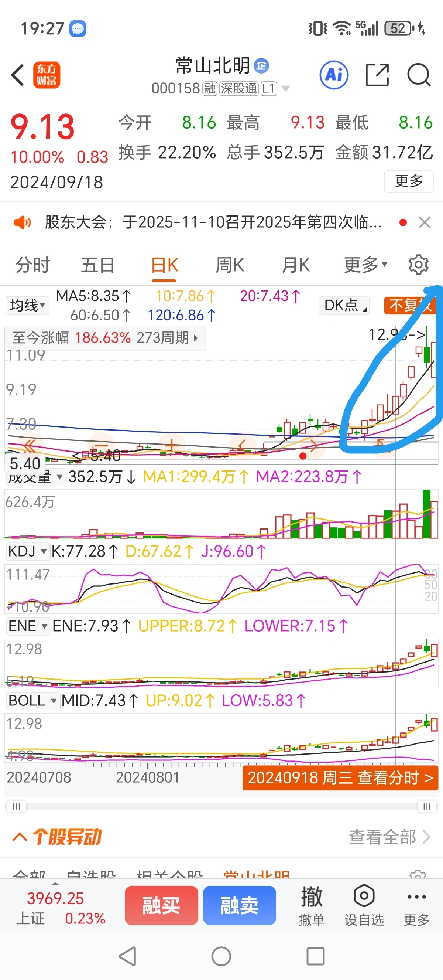The height and width of the screenshot is (980, 443).
Task: Open 成交量 indicator dropdown
Action: (36, 477)
